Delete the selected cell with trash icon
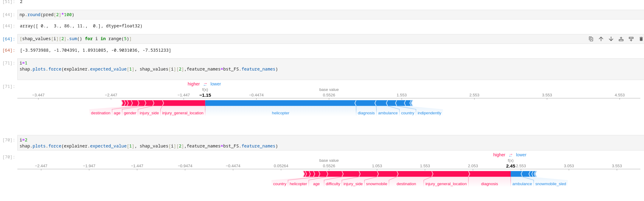 (x=641, y=39)
